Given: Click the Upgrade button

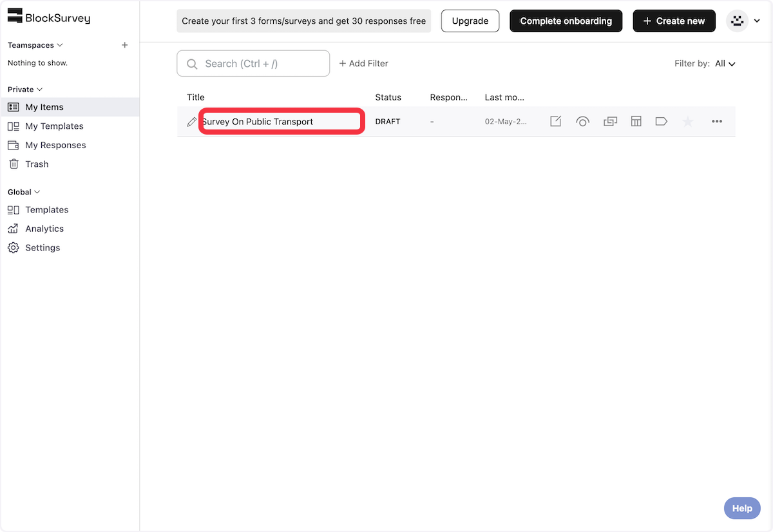Looking at the screenshot, I should (470, 21).
